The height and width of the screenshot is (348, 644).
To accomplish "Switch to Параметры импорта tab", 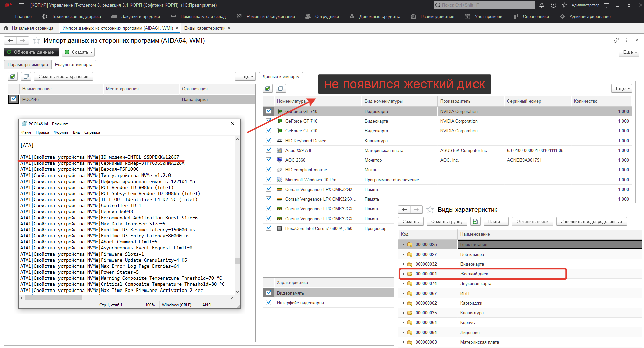I will 28,64.
